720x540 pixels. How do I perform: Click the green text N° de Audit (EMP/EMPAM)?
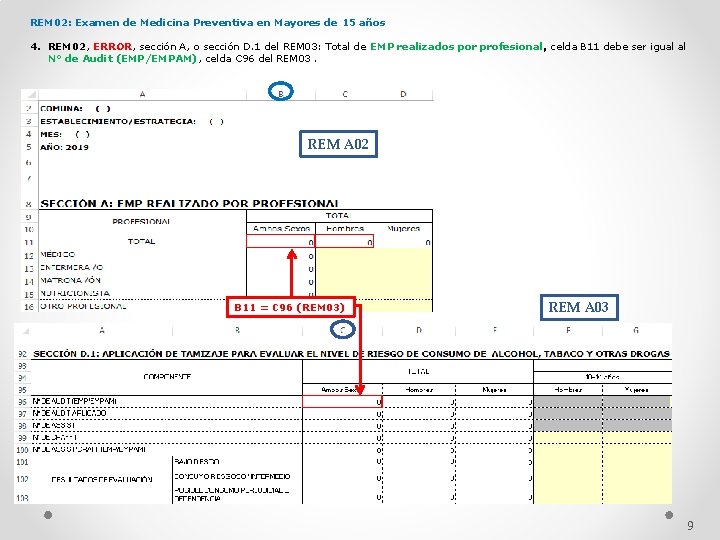click(123, 58)
